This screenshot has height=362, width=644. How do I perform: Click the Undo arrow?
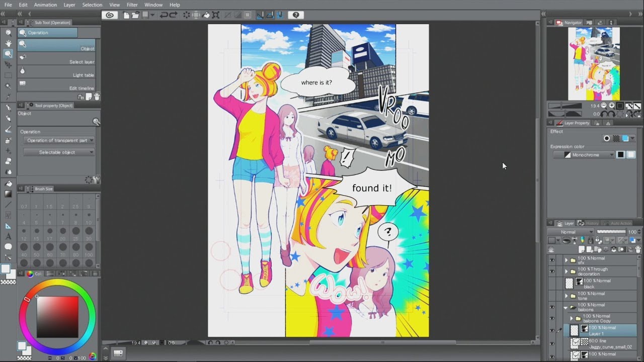pyautogui.click(x=164, y=15)
